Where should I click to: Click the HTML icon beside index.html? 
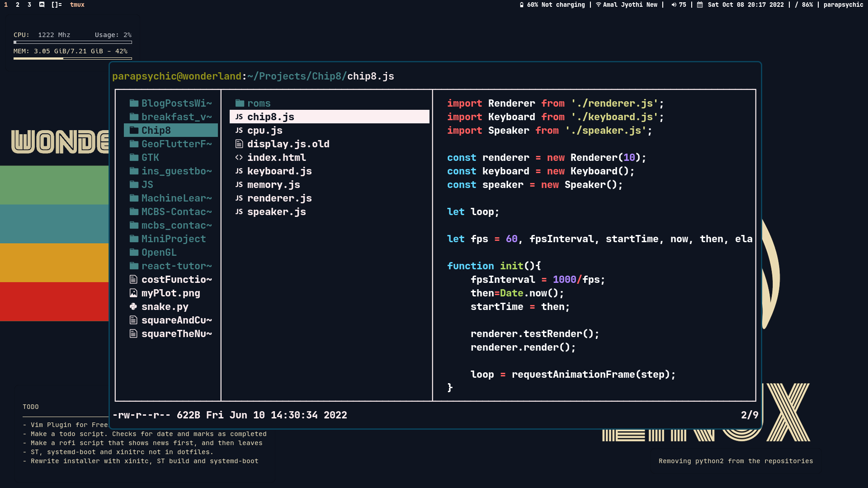[x=239, y=158]
